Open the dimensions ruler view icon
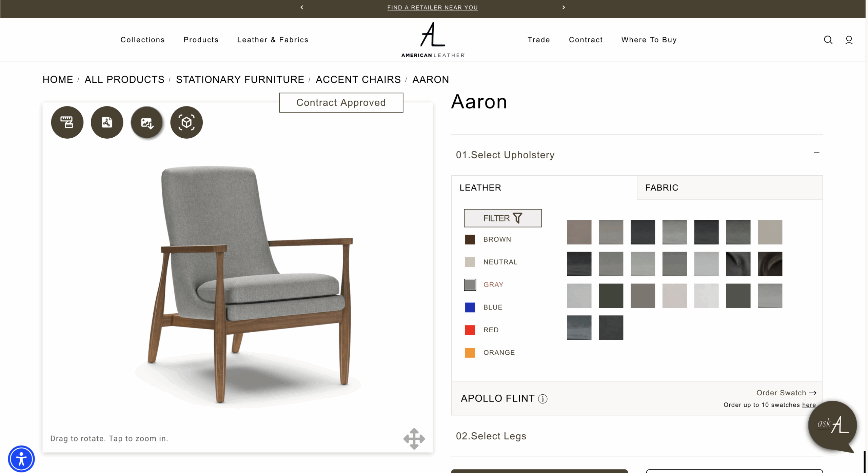The height and width of the screenshot is (473, 868). (x=67, y=122)
